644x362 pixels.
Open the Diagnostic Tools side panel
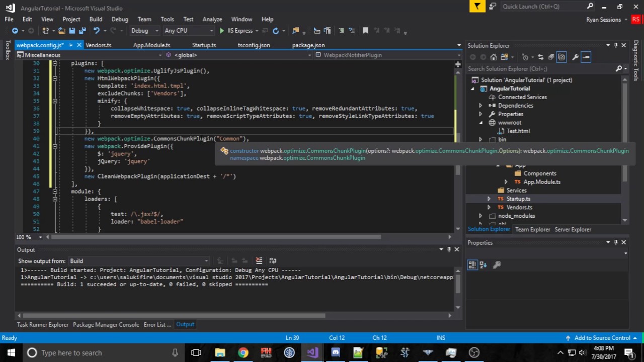pyautogui.click(x=636, y=60)
